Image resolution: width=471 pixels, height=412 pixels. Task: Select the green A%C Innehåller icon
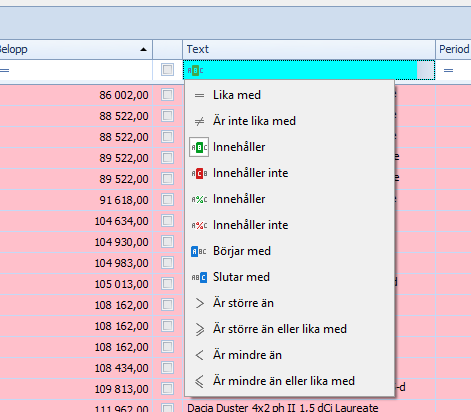[x=199, y=199]
